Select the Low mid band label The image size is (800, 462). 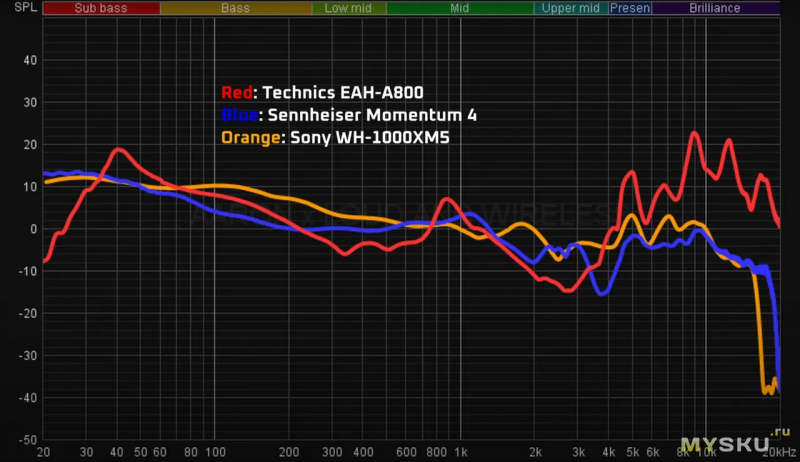coord(348,8)
